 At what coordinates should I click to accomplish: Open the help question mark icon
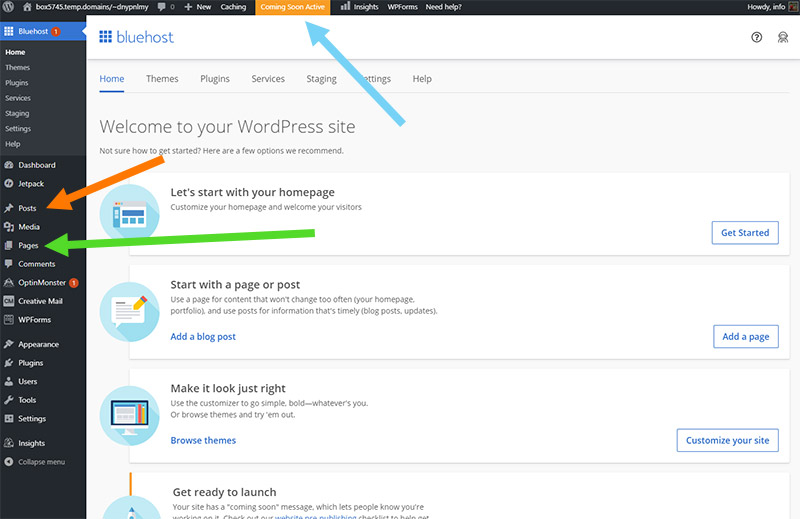click(757, 37)
